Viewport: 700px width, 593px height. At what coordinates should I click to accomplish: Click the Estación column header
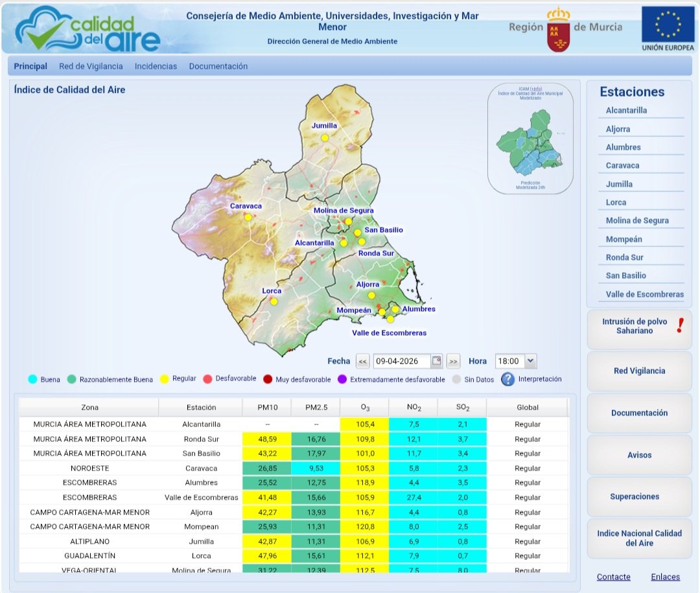pos(201,407)
